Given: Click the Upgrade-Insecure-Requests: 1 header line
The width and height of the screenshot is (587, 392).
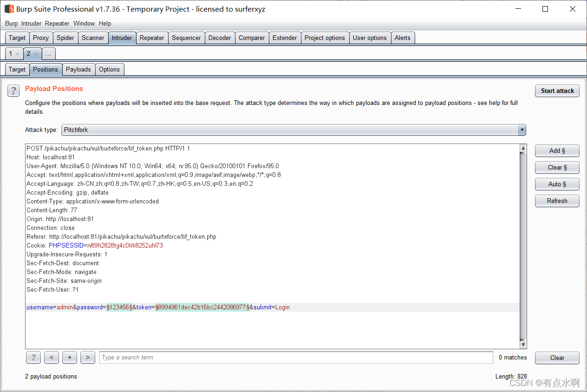Looking at the screenshot, I should click(67, 255).
